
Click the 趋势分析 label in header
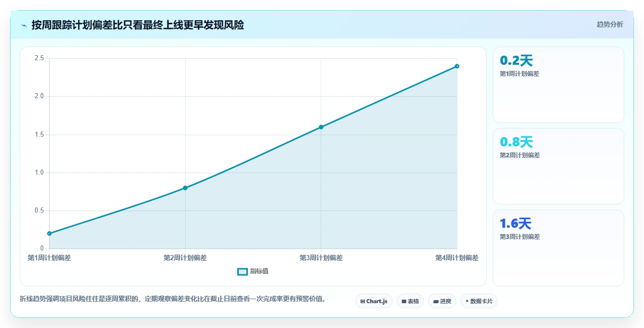(x=610, y=24)
